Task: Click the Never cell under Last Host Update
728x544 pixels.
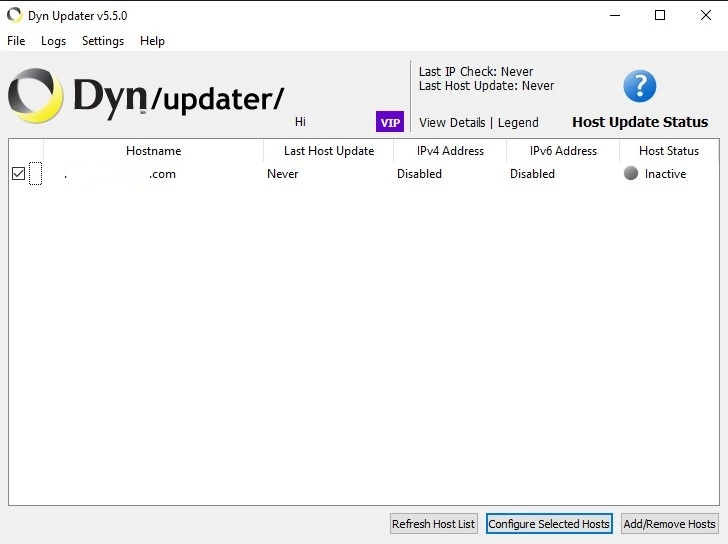Action: 282,174
